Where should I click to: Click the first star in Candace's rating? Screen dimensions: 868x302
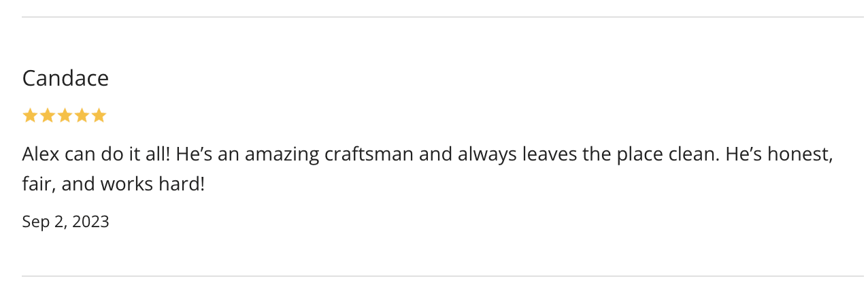[30, 116]
